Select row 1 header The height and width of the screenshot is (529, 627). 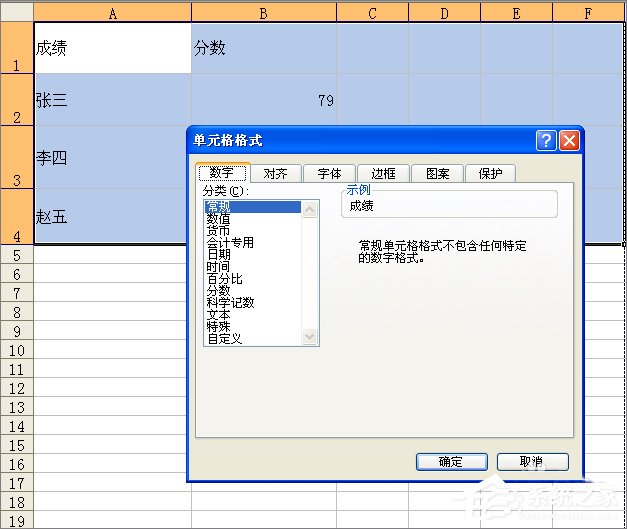click(x=16, y=48)
